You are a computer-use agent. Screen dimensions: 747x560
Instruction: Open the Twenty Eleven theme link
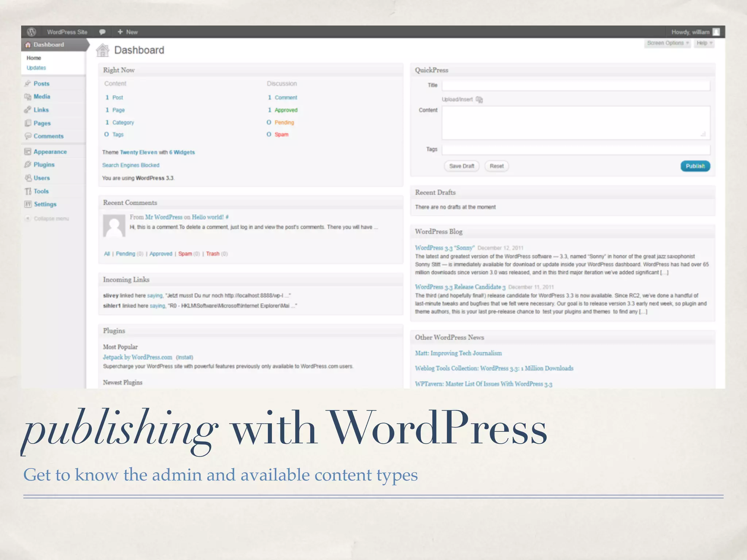[139, 152]
